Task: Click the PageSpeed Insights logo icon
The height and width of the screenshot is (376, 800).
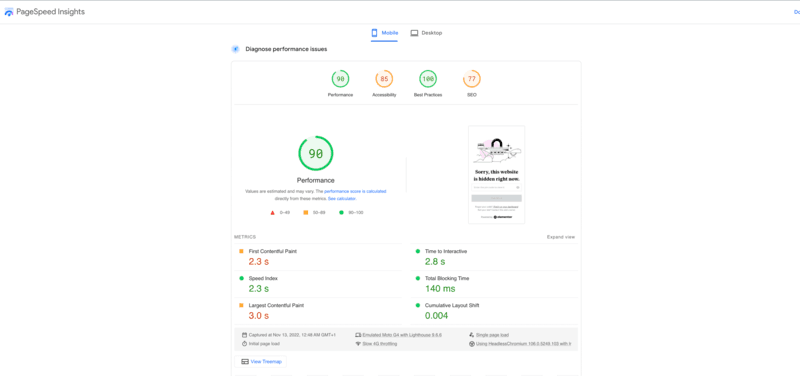Action: point(9,12)
